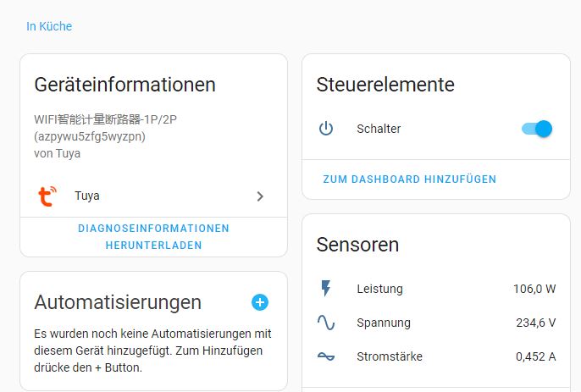Click the power icon beside Schalter
581x392 pixels.
tap(326, 129)
